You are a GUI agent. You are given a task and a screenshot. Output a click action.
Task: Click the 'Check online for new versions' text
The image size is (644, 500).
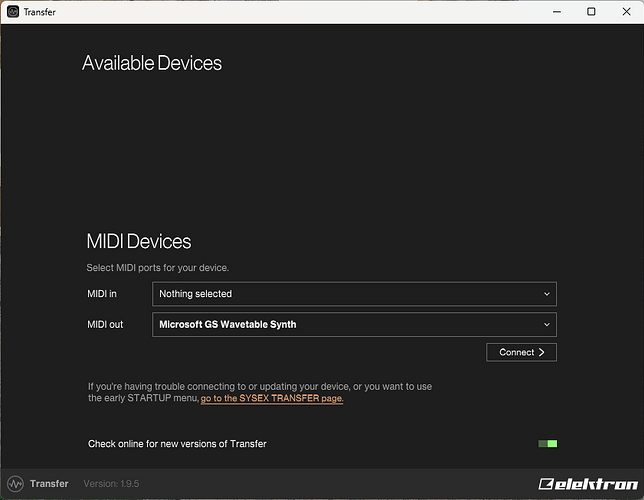click(177, 443)
